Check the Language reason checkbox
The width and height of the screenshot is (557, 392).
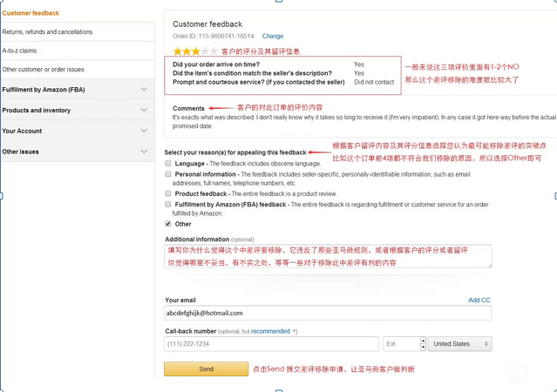click(x=168, y=164)
